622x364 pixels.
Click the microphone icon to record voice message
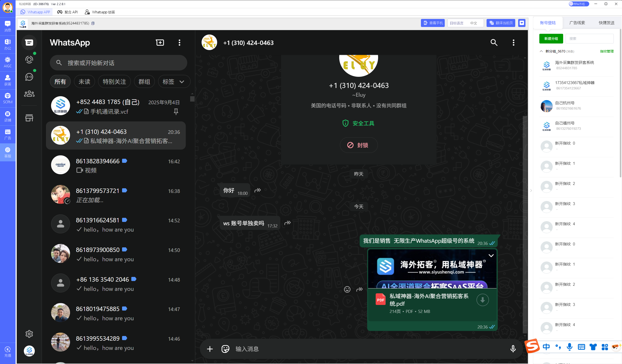[513, 349]
